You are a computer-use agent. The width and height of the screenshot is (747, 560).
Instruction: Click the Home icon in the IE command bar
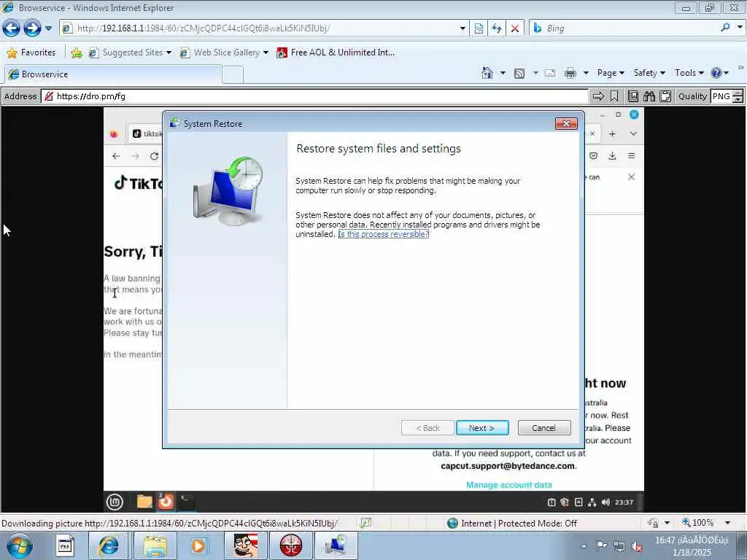[x=487, y=73]
